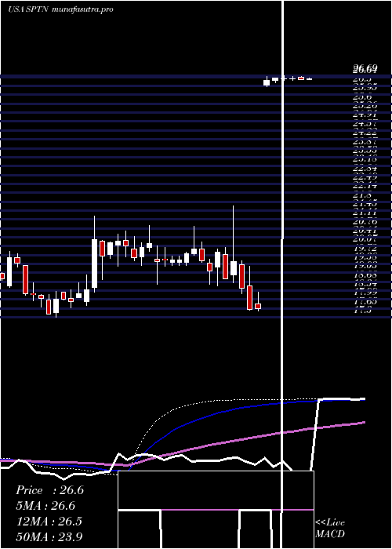Click the '5MA : 26.6' value

coord(45,506)
